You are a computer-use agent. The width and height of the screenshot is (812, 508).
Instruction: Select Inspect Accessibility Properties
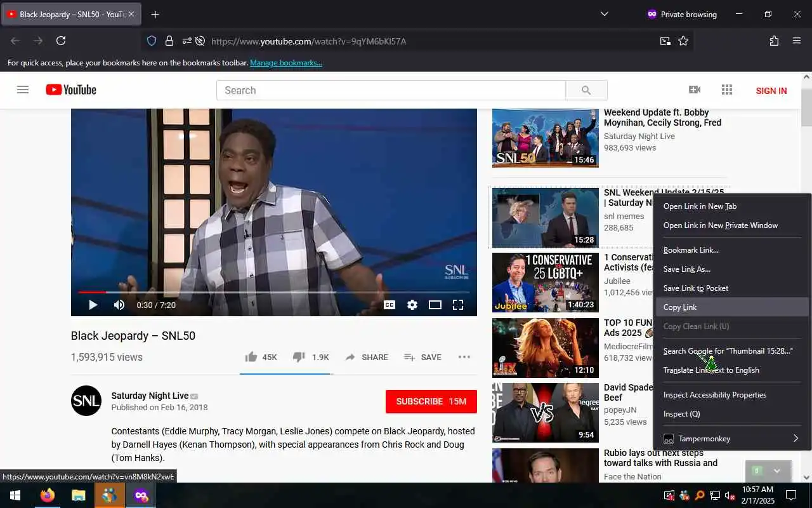coord(733,394)
